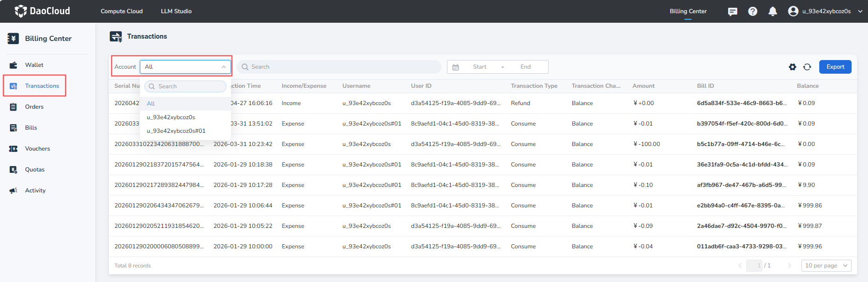Click the User ID column header
The height and width of the screenshot is (282, 868).
pos(421,86)
